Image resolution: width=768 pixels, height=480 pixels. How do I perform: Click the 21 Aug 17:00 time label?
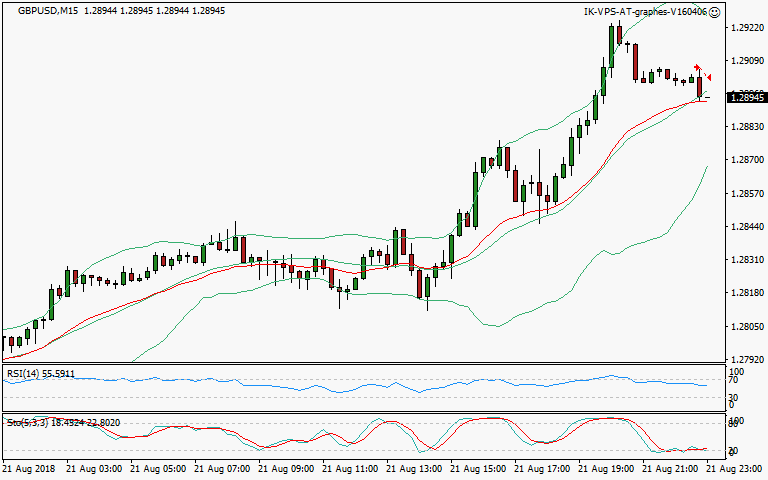tap(542, 469)
